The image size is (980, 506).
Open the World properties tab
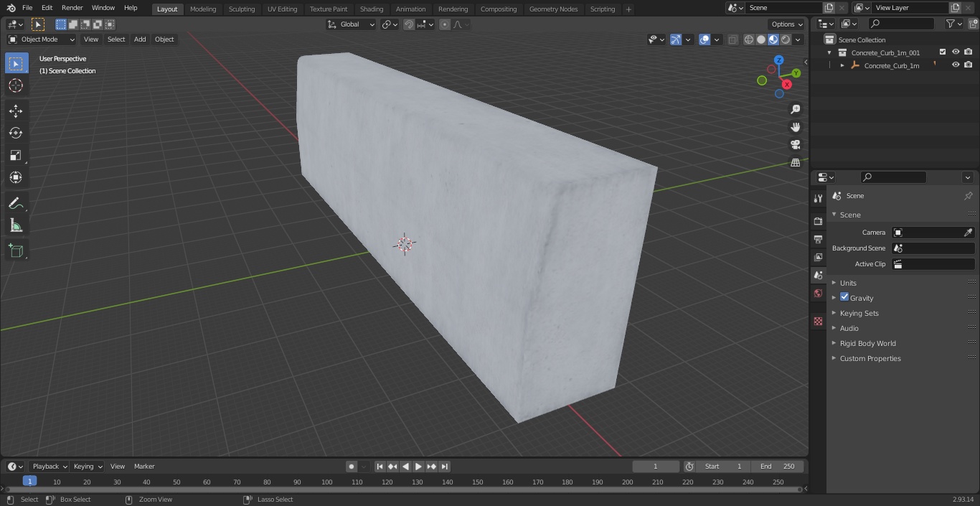pos(818,294)
